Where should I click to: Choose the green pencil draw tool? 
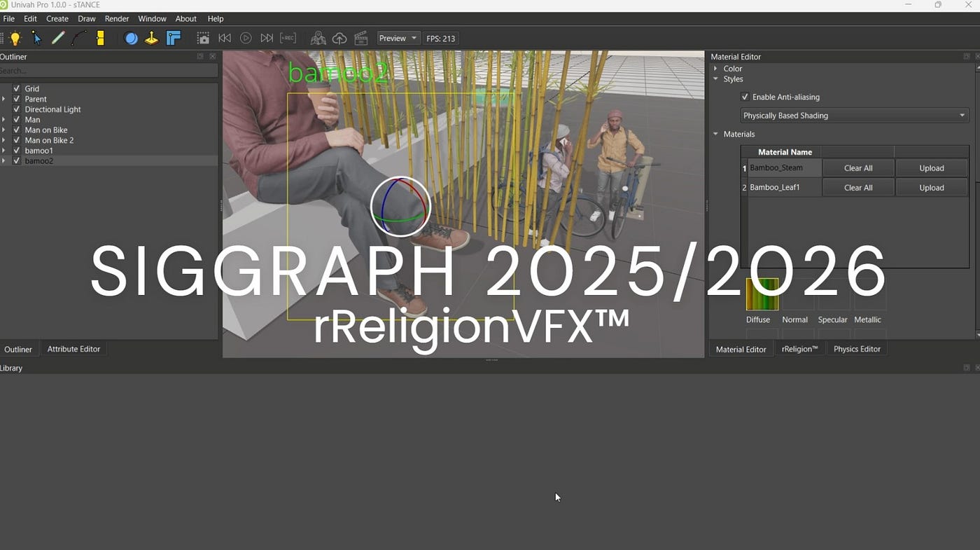(58, 39)
